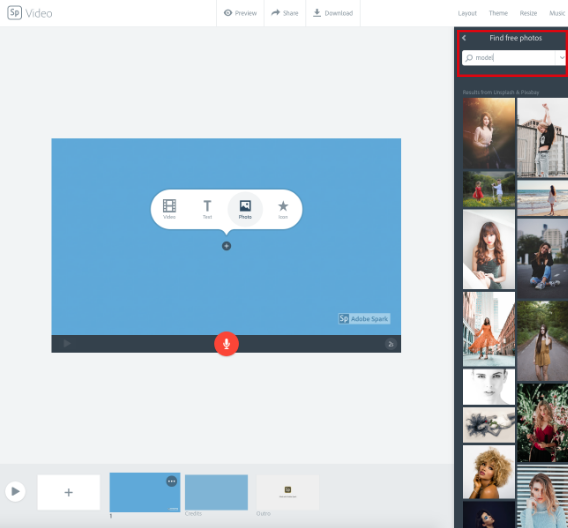Select photo of woman on forest road
The width and height of the screenshot is (568, 528).
pyautogui.click(x=542, y=341)
